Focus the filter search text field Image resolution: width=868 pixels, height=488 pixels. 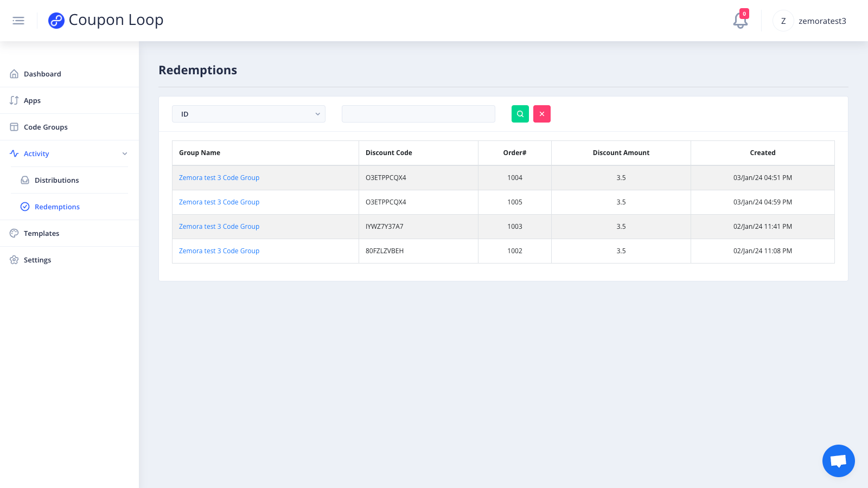(418, 114)
